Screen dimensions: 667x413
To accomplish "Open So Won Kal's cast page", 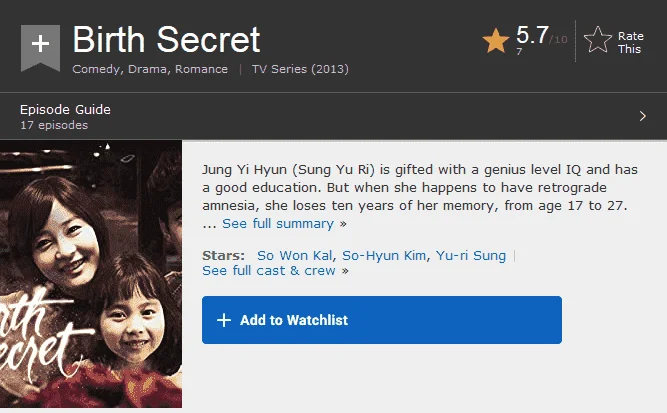I will [294, 255].
